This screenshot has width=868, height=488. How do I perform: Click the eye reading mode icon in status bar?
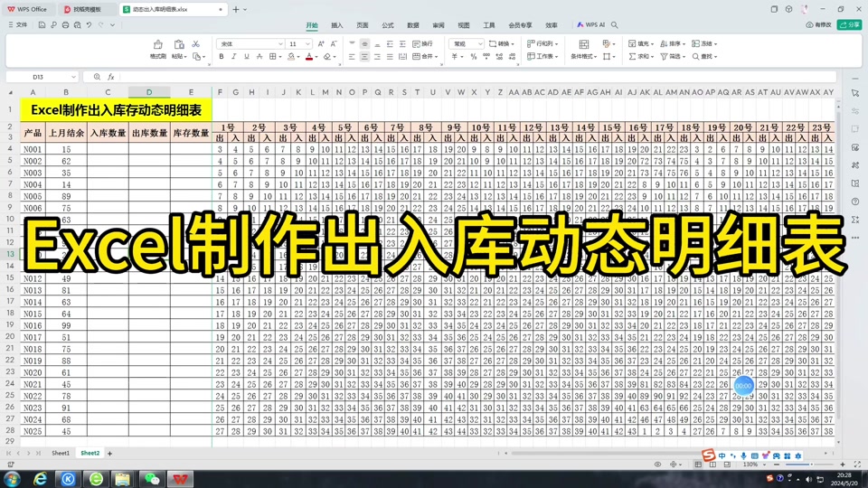pyautogui.click(x=657, y=465)
